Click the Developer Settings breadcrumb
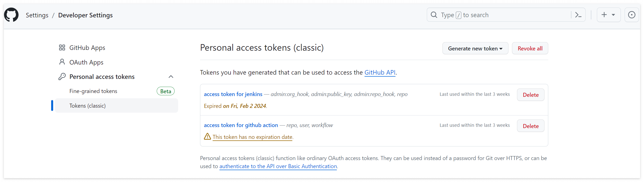644x182 pixels. 85,15
